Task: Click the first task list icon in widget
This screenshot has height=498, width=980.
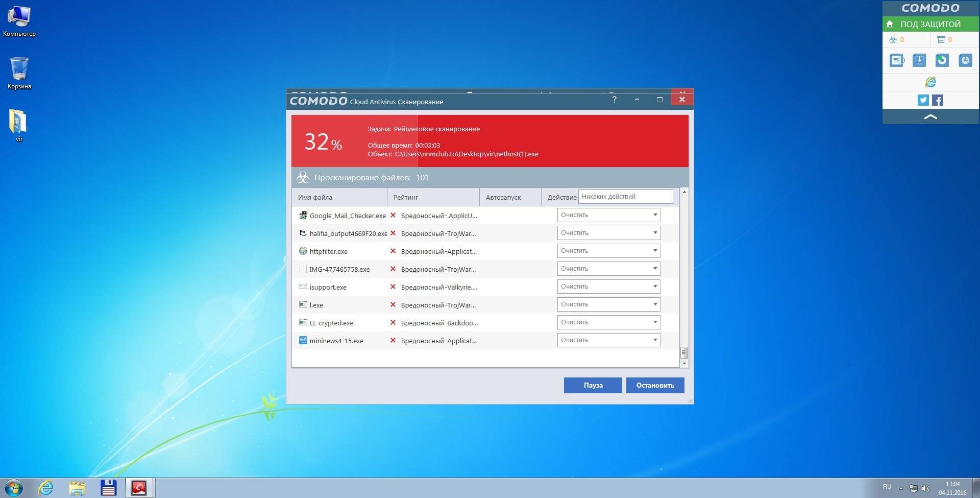Action: [897, 60]
